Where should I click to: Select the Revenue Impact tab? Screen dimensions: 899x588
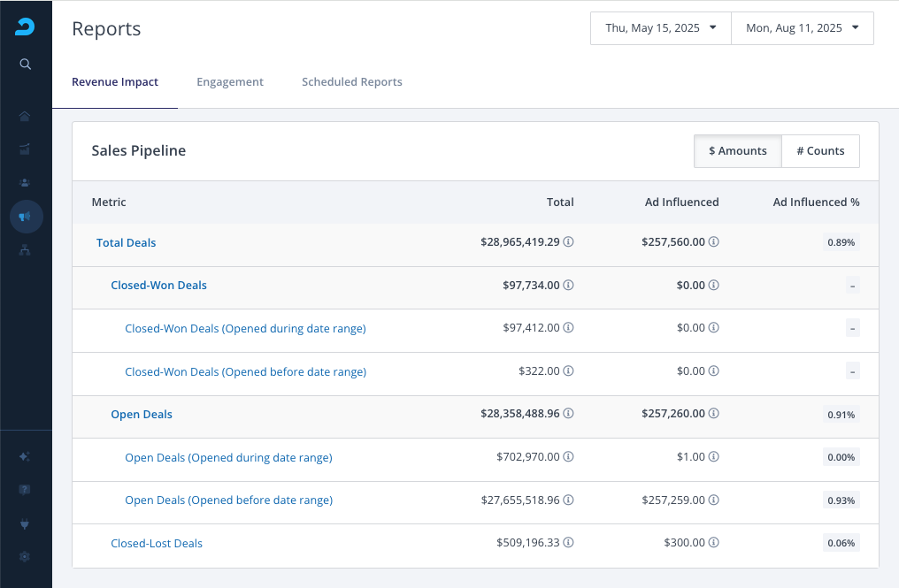coord(115,82)
